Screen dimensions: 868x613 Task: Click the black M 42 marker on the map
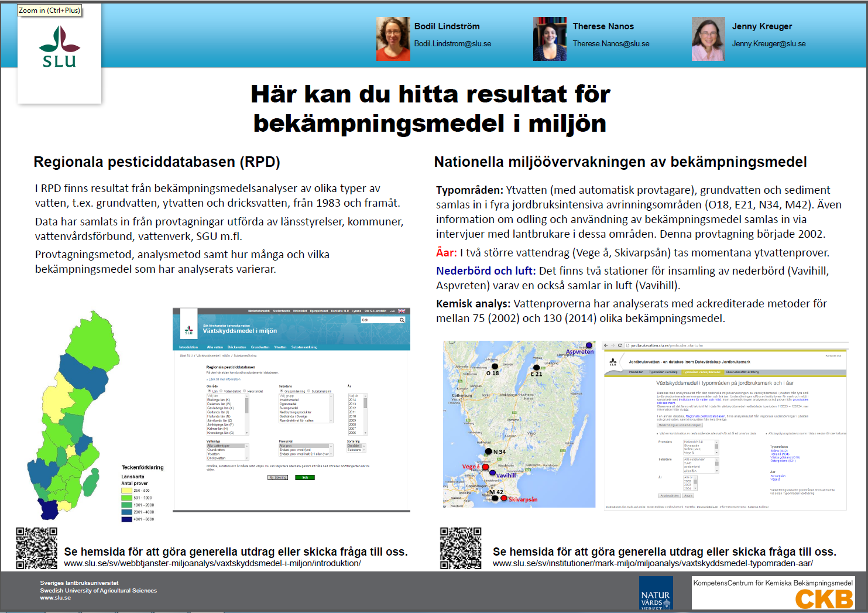click(x=495, y=498)
